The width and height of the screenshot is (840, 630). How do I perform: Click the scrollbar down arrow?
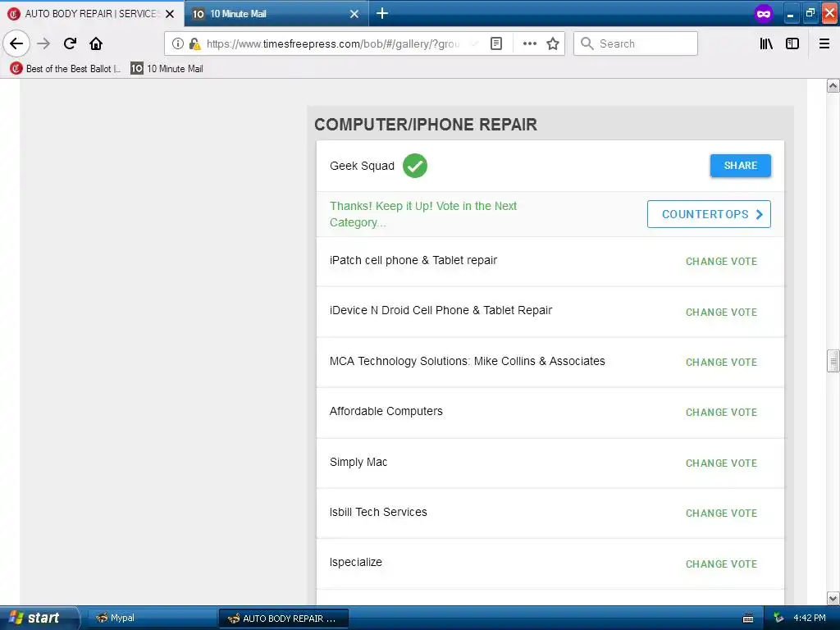pos(833,598)
